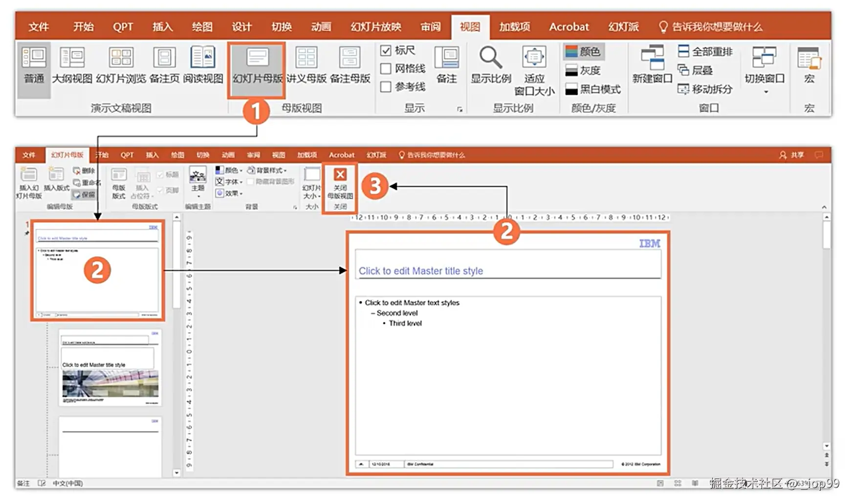Click 告诉我你想要做什么 in the View ribbon

711,27
